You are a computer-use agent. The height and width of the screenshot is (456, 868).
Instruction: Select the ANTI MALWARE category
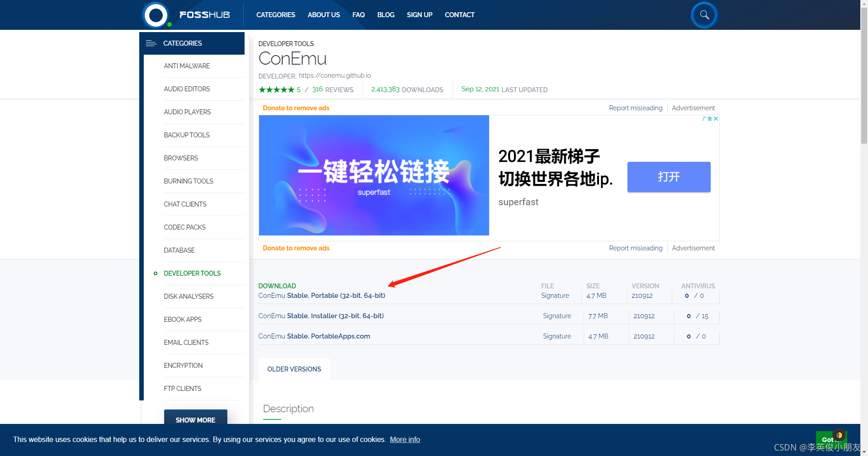point(187,66)
